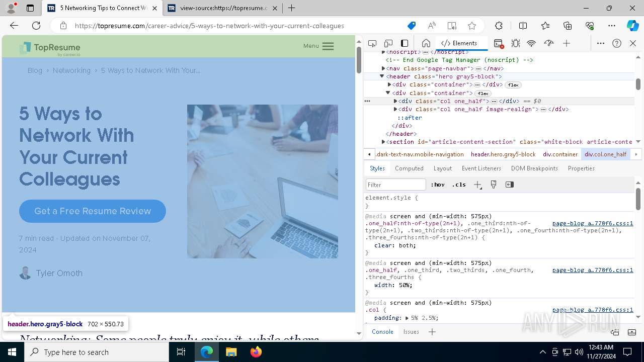The width and height of the screenshot is (644, 362).
Task: Open immersive reader icon in address bar
Action: coord(452,26)
